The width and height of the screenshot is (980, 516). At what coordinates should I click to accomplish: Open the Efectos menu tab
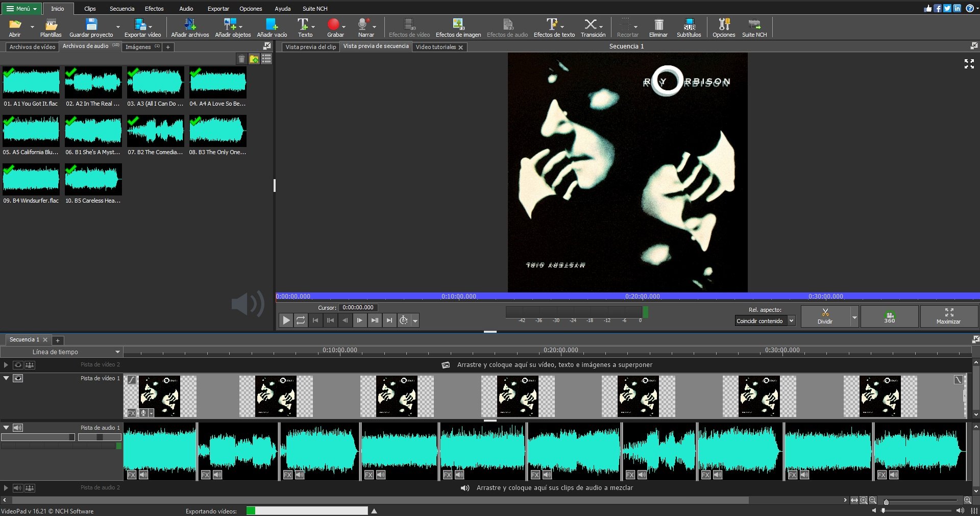154,9
